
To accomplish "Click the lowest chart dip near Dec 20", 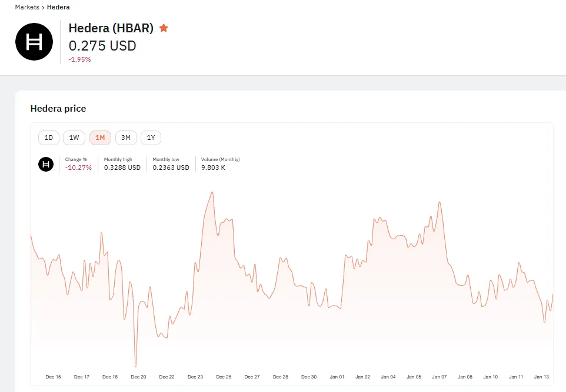I will (x=136, y=366).
